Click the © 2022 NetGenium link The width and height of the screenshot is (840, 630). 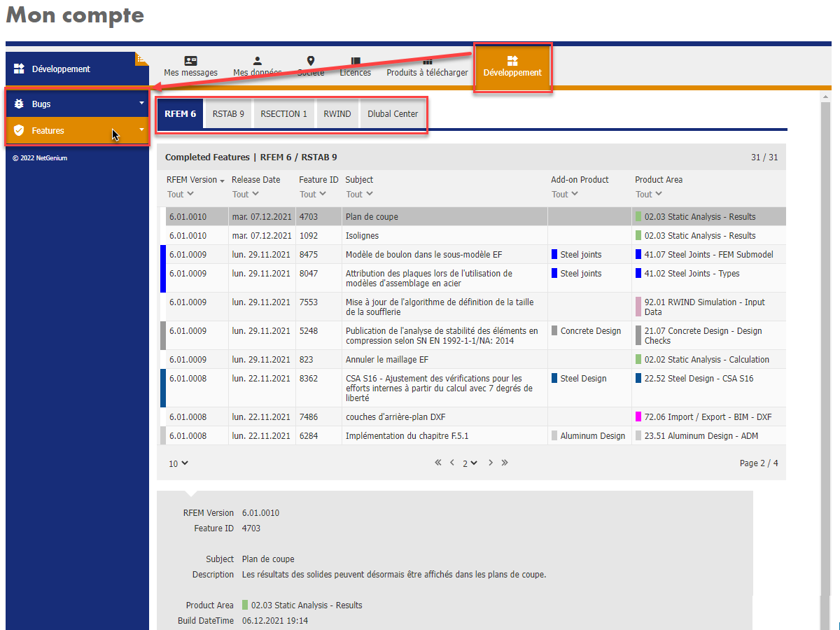39,157
